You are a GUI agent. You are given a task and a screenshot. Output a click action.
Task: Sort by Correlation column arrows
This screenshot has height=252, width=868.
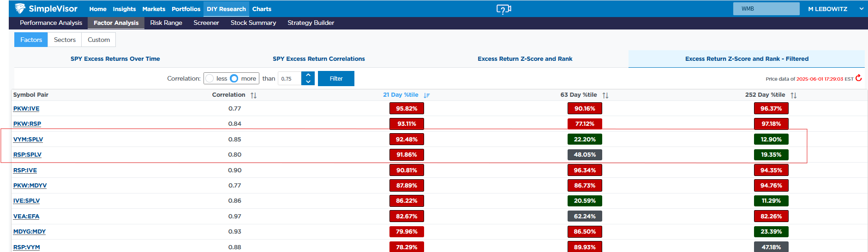[253, 95]
